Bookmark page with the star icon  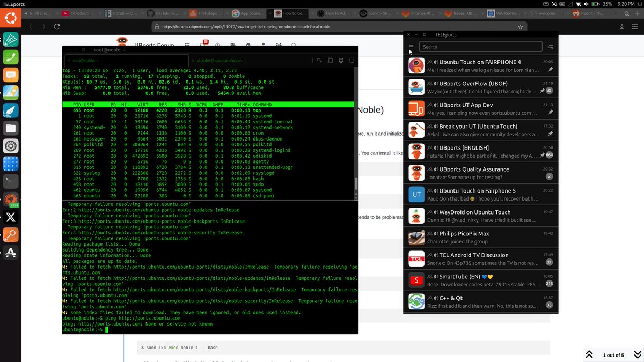pyautogui.click(x=520, y=26)
